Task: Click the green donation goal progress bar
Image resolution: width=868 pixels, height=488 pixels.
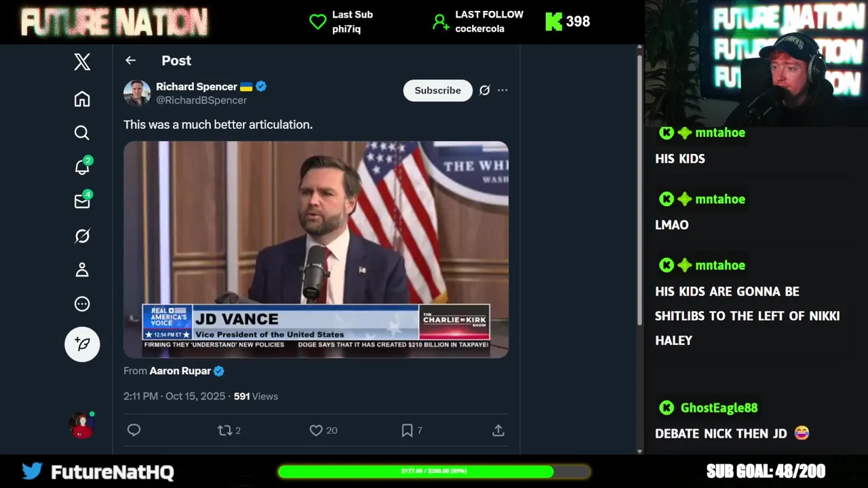Action: [x=434, y=471]
